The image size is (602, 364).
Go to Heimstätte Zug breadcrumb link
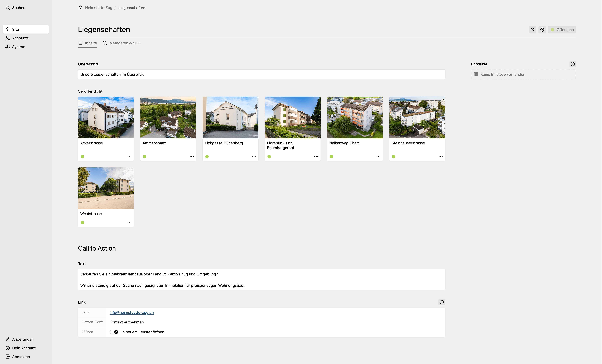click(99, 8)
